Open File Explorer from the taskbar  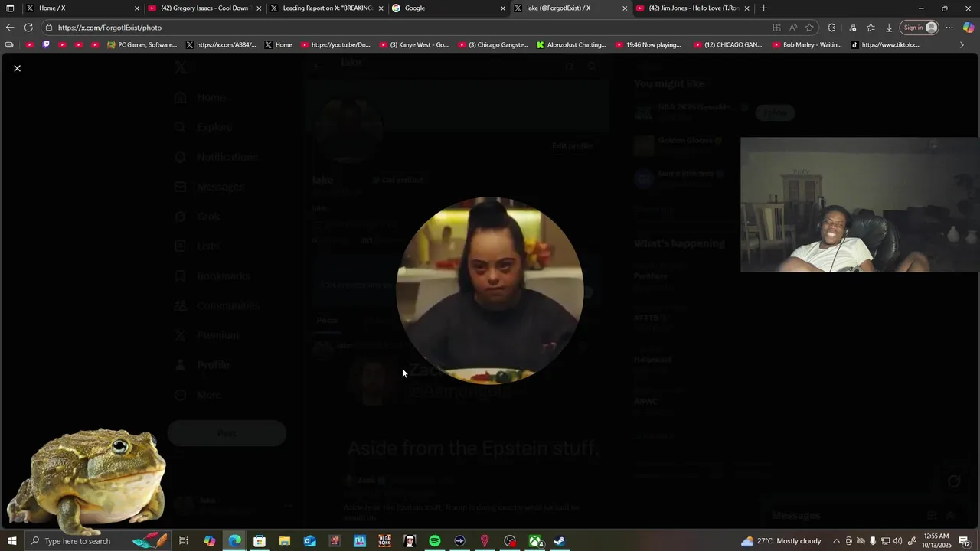285,541
